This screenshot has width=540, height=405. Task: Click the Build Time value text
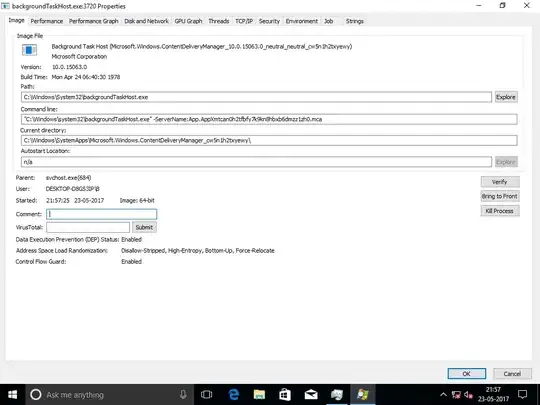(86, 77)
